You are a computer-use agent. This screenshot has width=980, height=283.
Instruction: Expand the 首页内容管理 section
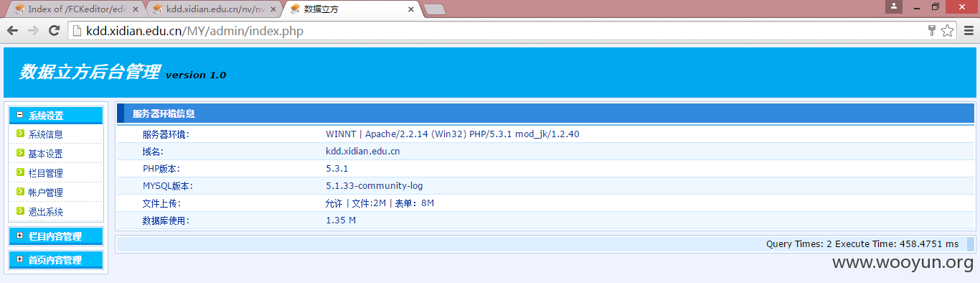coord(56,260)
